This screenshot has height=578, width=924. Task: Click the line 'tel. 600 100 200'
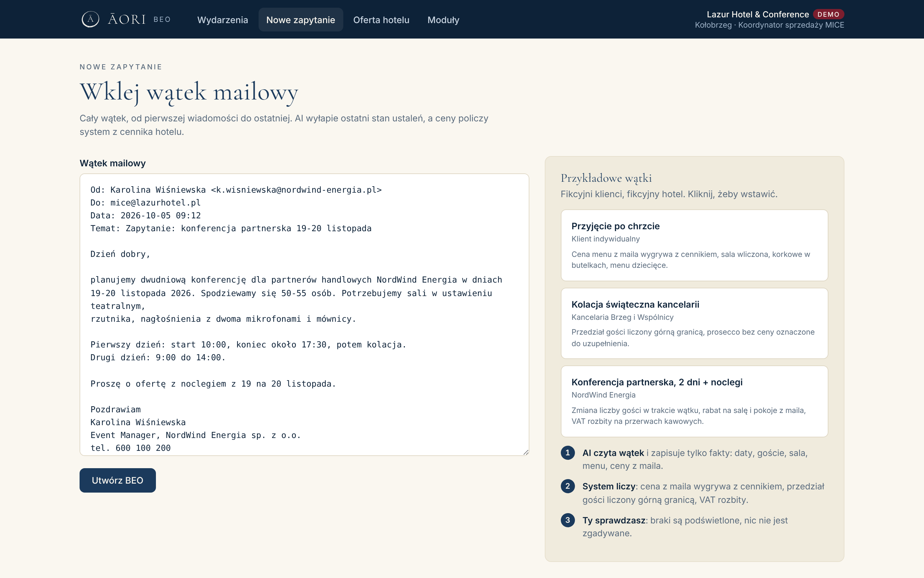pyautogui.click(x=131, y=448)
